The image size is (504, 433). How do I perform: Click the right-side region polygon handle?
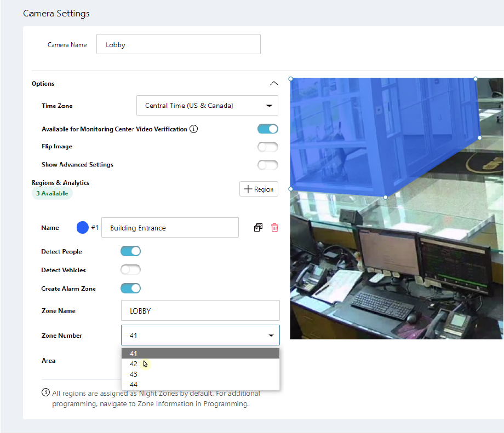coord(480,137)
